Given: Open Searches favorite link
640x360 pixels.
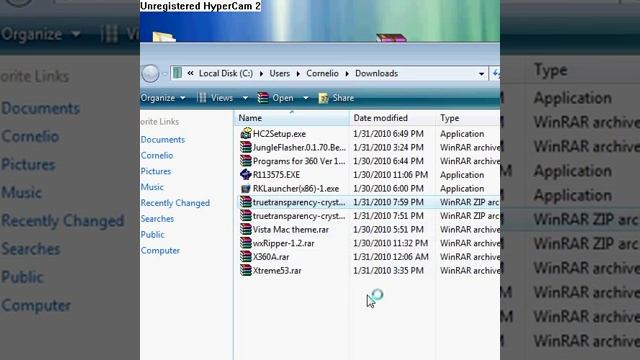Looking at the screenshot, I should pyautogui.click(x=158, y=219).
